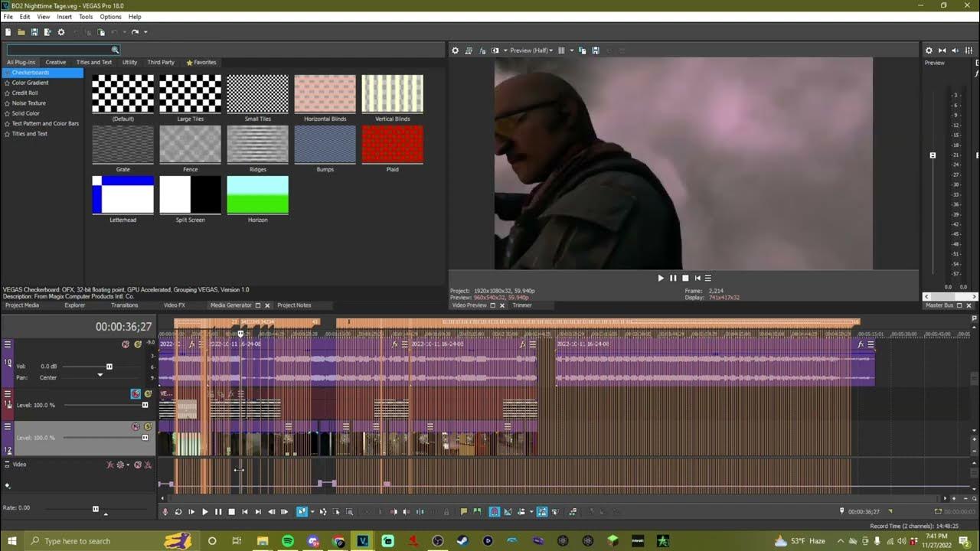Toggle mute on video track 11
The image size is (980, 551).
(136, 393)
